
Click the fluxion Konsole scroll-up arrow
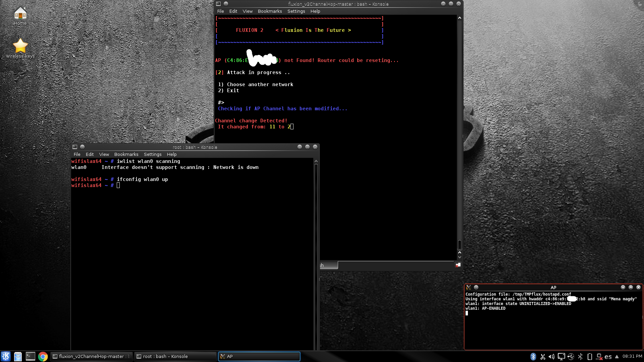tap(460, 18)
